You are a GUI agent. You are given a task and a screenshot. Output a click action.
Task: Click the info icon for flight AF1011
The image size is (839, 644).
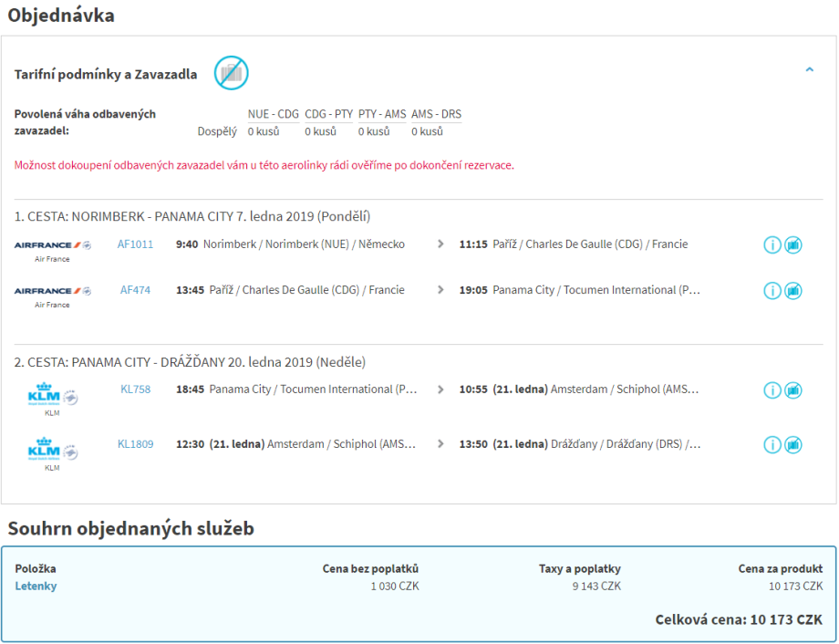pos(772,245)
